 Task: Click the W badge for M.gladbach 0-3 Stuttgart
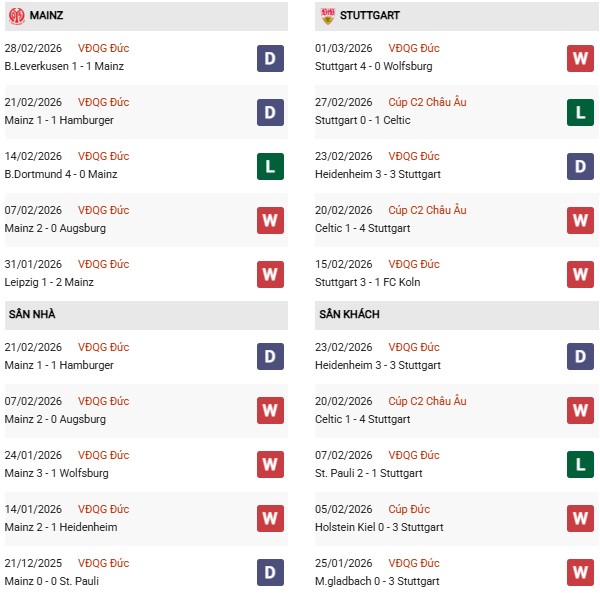tap(580, 572)
